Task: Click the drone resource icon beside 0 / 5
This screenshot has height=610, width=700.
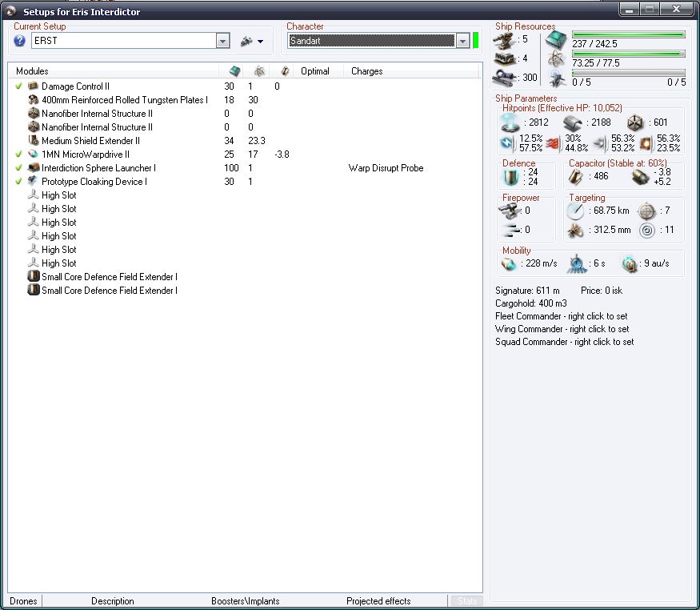Action: pos(557,78)
